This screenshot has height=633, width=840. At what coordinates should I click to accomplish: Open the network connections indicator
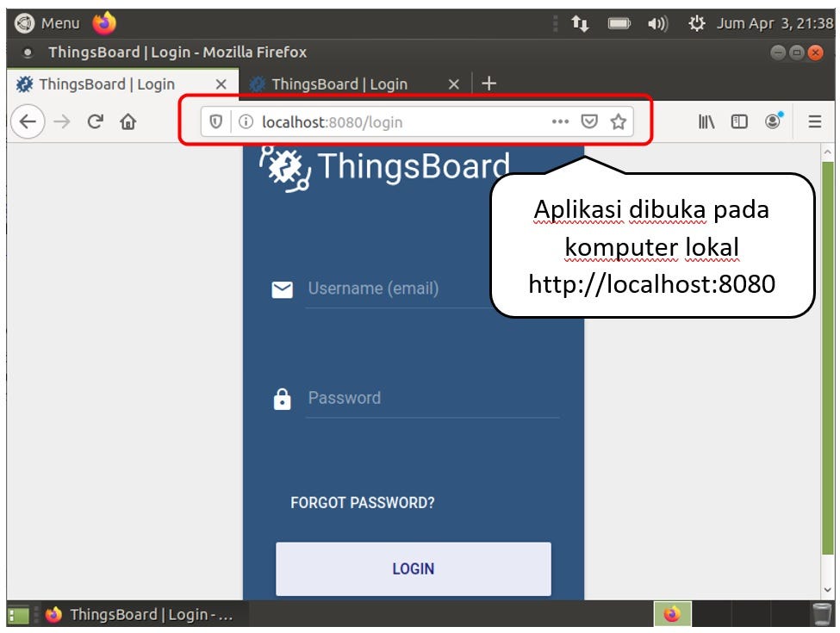pos(580,23)
